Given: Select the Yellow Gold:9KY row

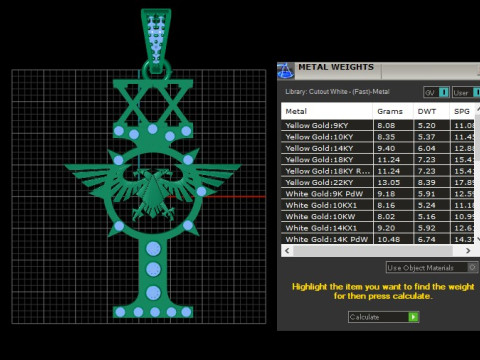Looking at the screenshot, I should pos(378,125).
